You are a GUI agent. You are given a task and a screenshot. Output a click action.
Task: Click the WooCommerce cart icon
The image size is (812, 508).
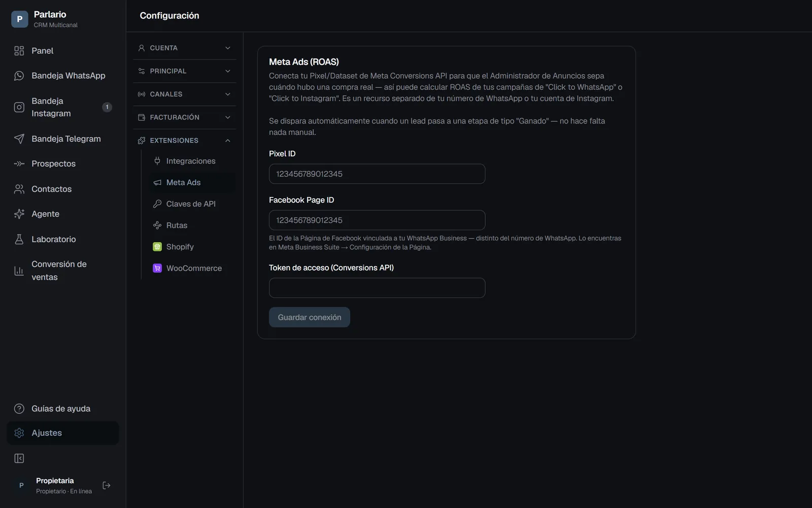[x=157, y=268]
